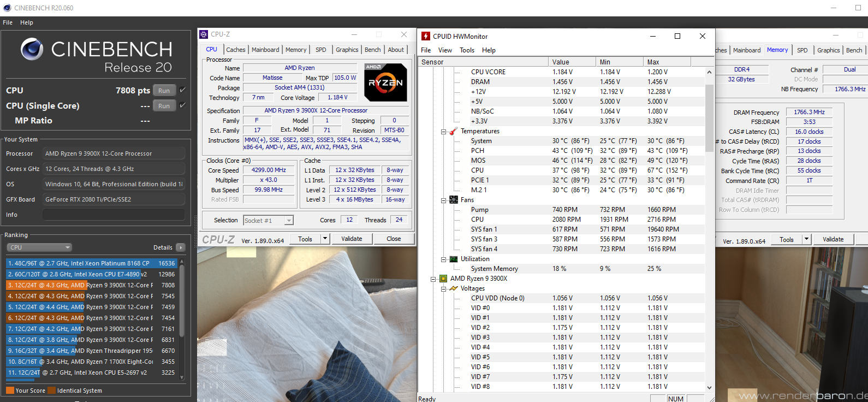Switch to About tab in CPU-Z
The image size is (868, 402).
(396, 50)
